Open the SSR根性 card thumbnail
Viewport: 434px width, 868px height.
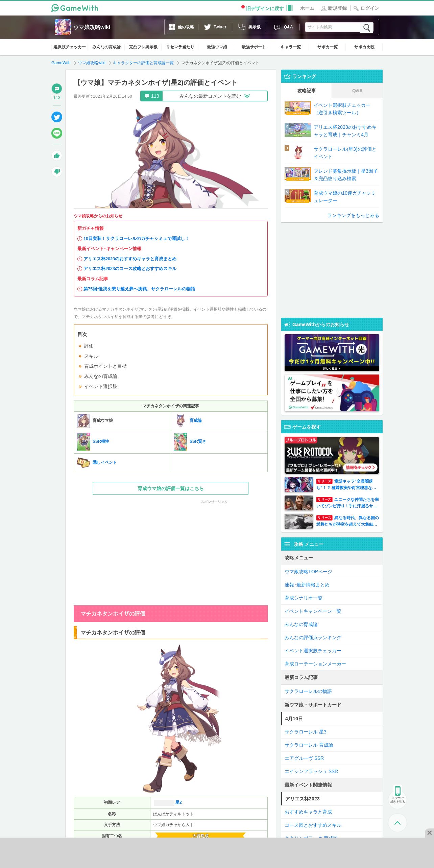83,441
